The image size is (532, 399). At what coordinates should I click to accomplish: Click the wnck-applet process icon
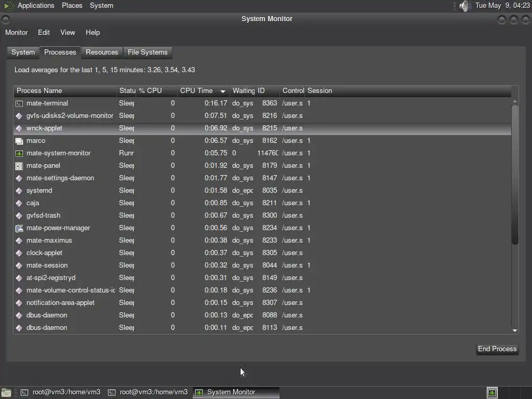(x=19, y=129)
